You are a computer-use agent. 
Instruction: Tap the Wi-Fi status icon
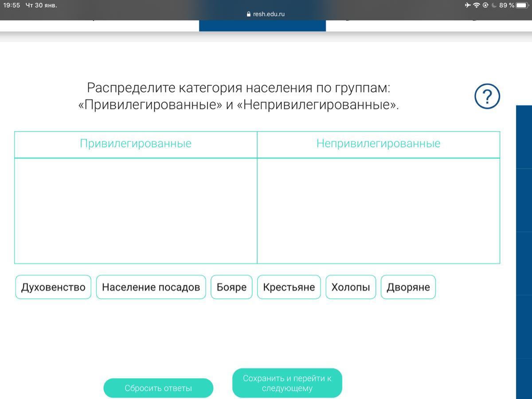coord(477,5)
